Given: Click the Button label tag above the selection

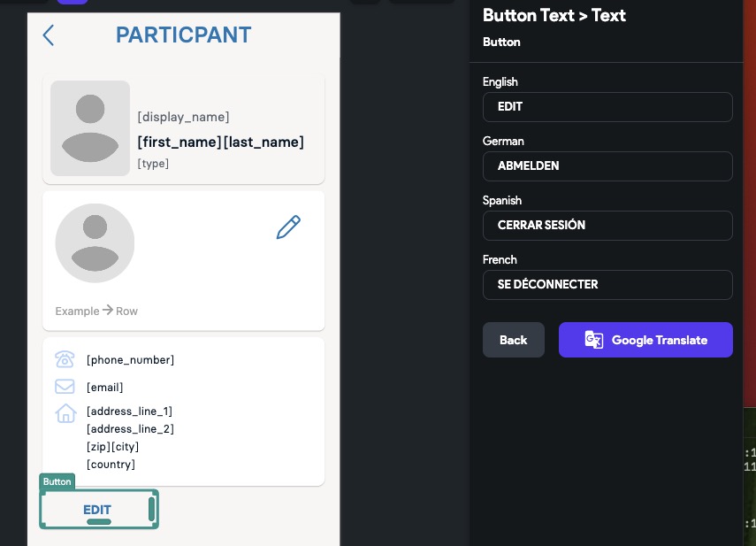Looking at the screenshot, I should tap(57, 481).
